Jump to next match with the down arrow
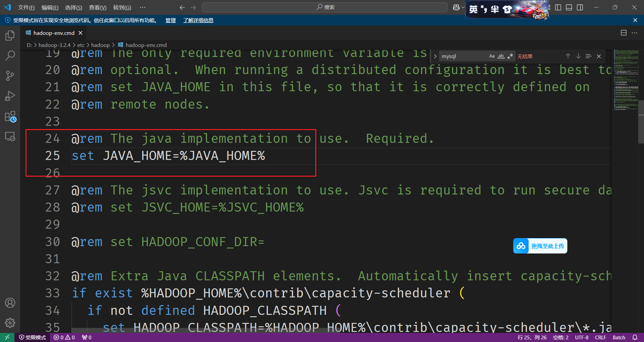The image size is (644, 342). [x=578, y=56]
